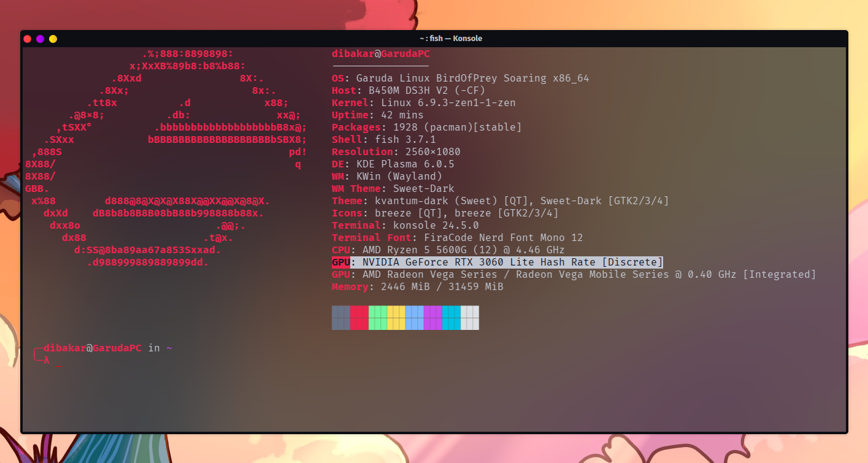
Task: Click the light blue color block in the palette
Action: [415, 318]
